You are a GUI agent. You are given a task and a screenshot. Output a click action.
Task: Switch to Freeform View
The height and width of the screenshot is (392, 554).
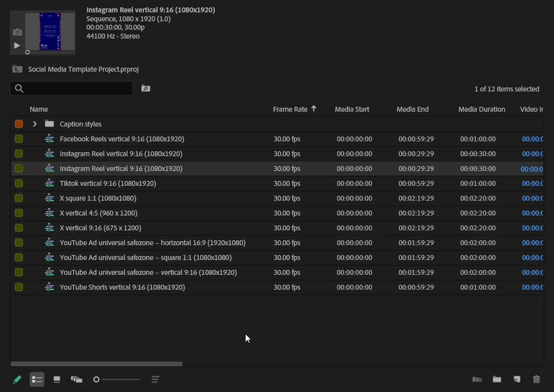pyautogui.click(x=76, y=380)
